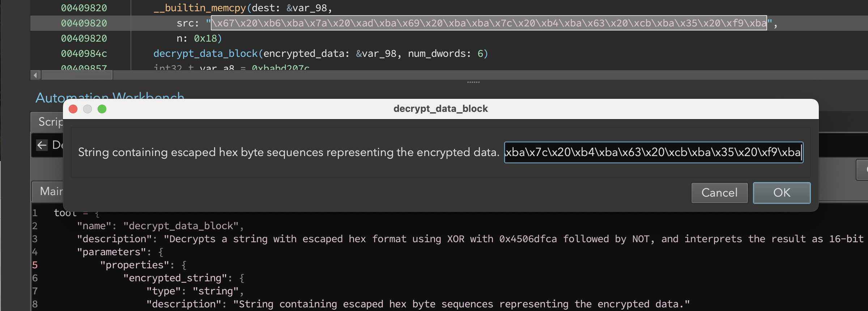Click the __builtin_memcpy function name

point(200,8)
